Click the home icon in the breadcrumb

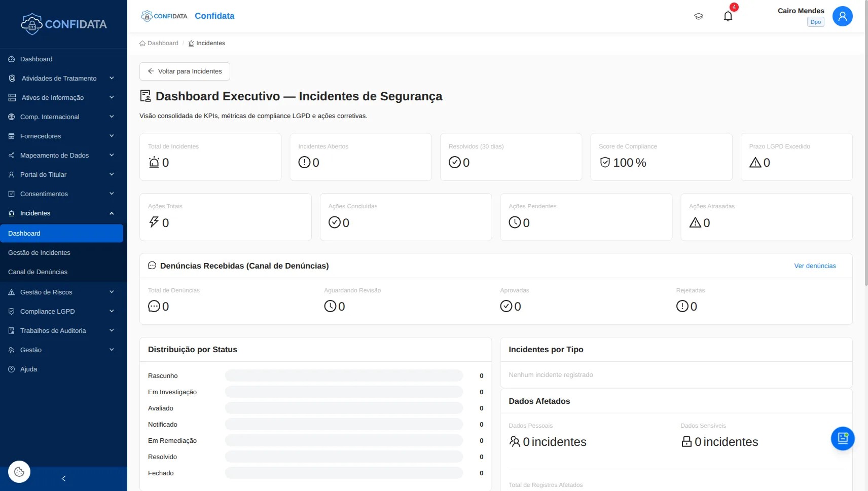click(141, 43)
